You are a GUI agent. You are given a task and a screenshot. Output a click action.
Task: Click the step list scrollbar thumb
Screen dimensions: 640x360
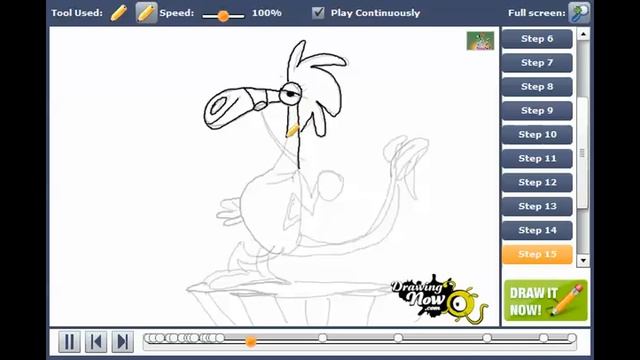click(582, 153)
